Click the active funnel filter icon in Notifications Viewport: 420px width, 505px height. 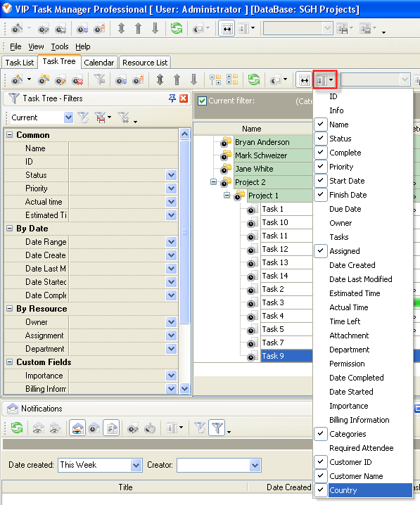217,428
